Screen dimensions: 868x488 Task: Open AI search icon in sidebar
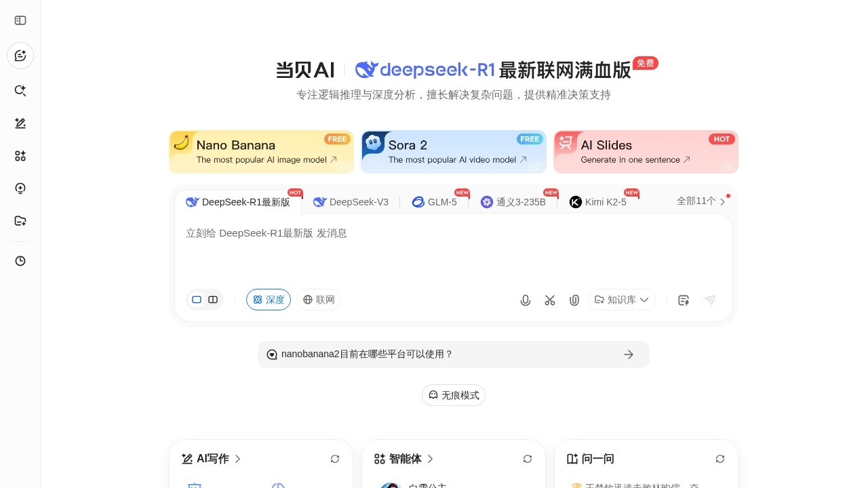[20, 91]
